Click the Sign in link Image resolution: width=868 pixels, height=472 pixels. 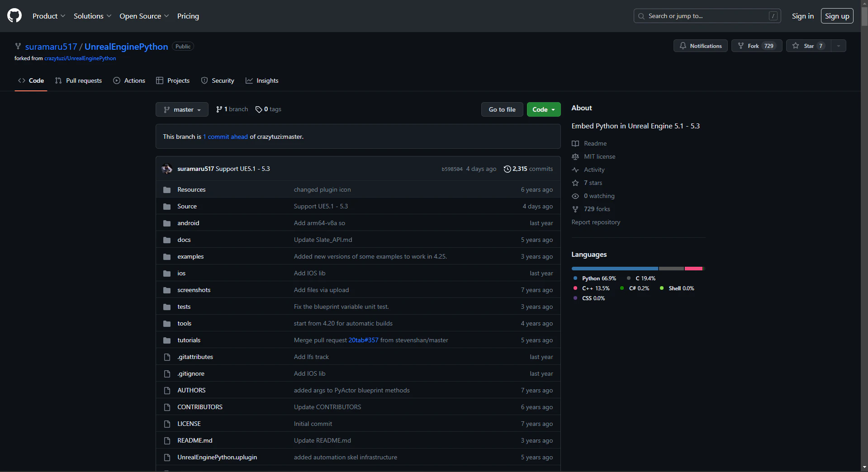tap(802, 16)
